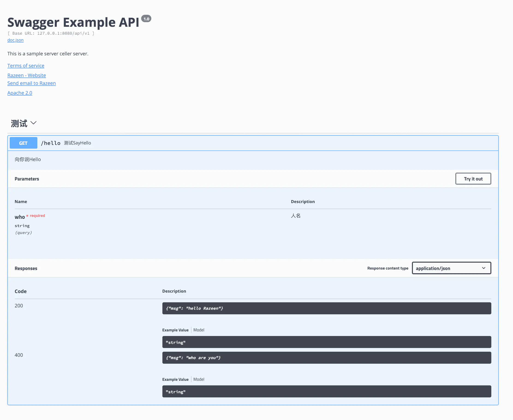Open the Terms of service link
The width and height of the screenshot is (513, 420).
pyautogui.click(x=26, y=66)
